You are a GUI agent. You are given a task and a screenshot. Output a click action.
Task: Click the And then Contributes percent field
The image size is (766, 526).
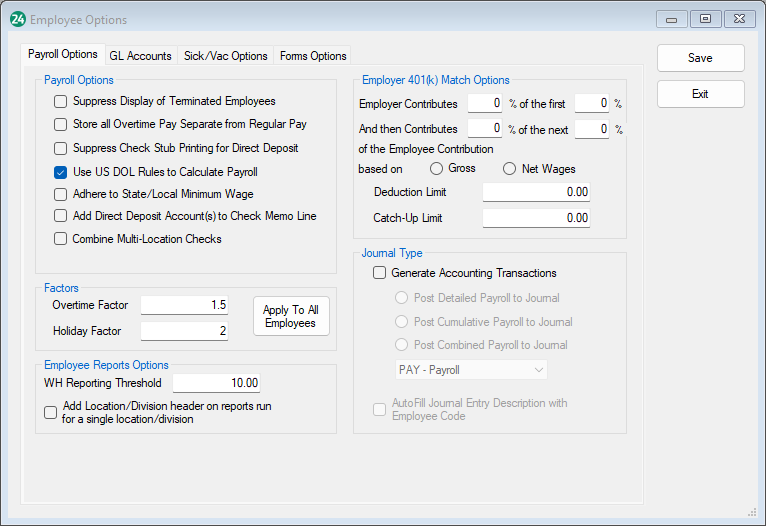point(485,129)
